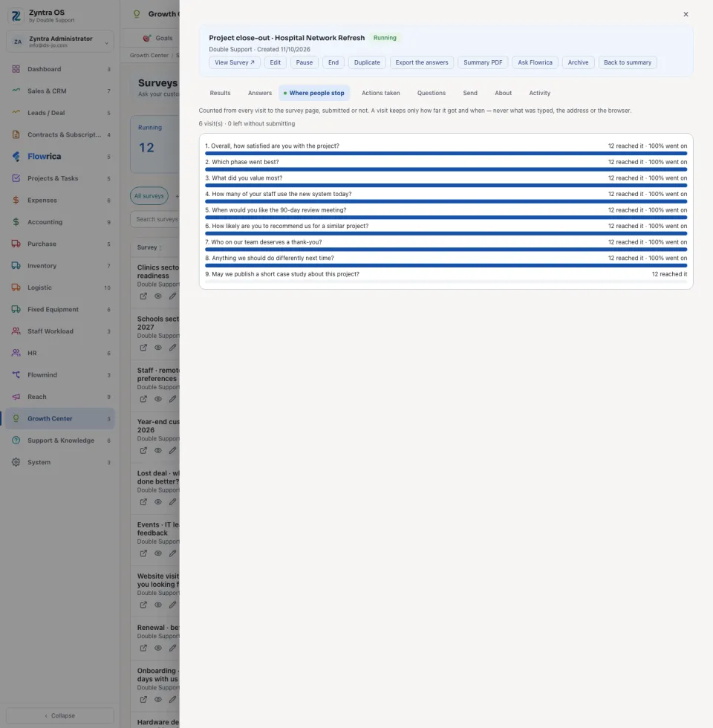The width and height of the screenshot is (713, 728).
Task: Preview Schools sector survey eye icon
Action: (157, 348)
